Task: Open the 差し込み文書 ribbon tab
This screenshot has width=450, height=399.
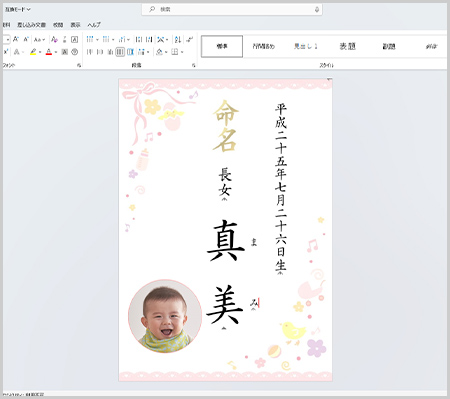Action: tap(32, 25)
